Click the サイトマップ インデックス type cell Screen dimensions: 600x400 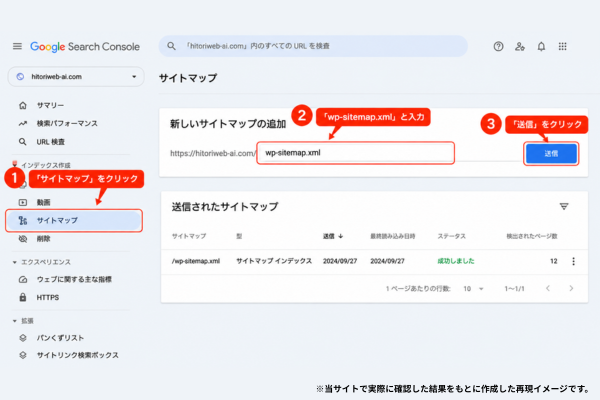click(274, 261)
